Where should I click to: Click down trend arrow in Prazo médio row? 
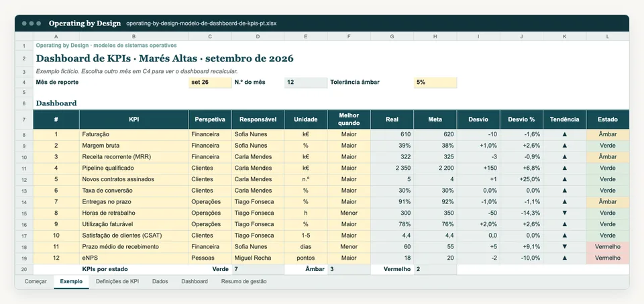564,247
